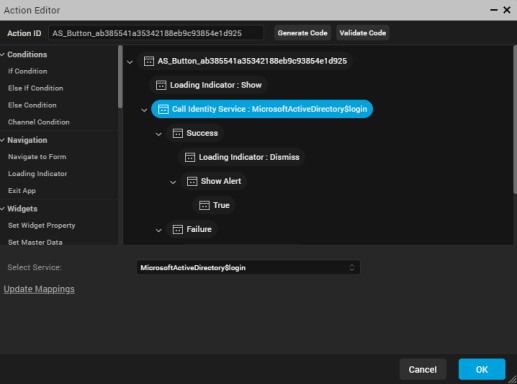The image size is (517, 384).
Task: Click the Navigation section header
Action: click(x=27, y=140)
